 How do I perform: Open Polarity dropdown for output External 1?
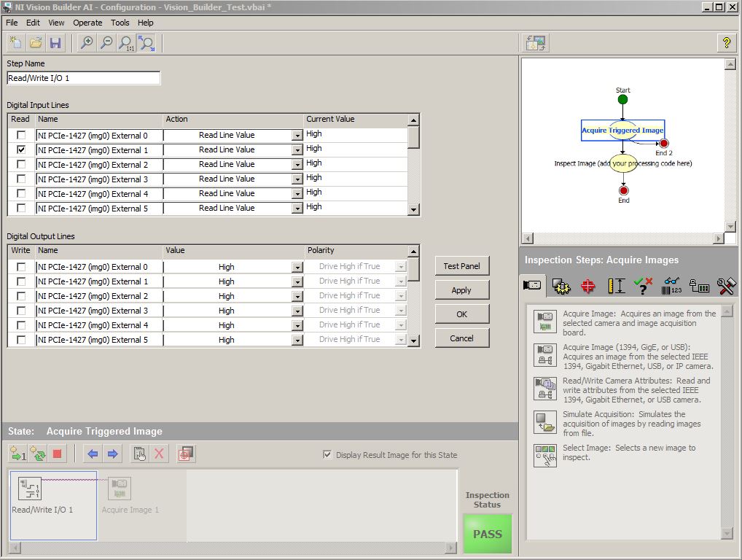click(x=401, y=281)
